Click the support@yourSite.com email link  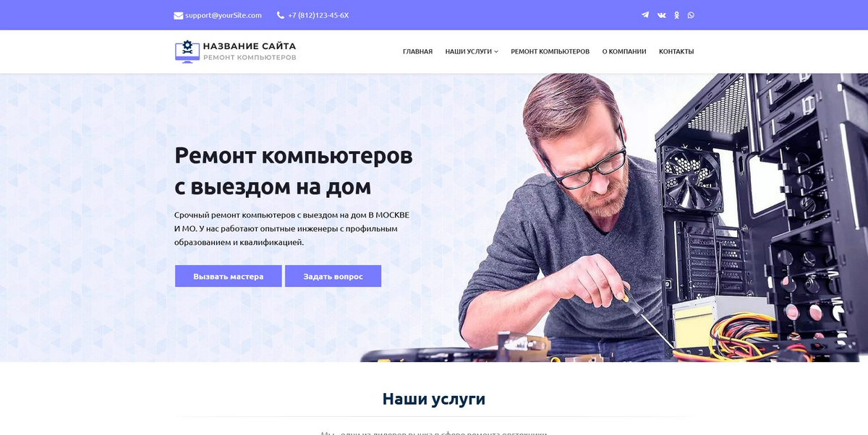pos(224,15)
